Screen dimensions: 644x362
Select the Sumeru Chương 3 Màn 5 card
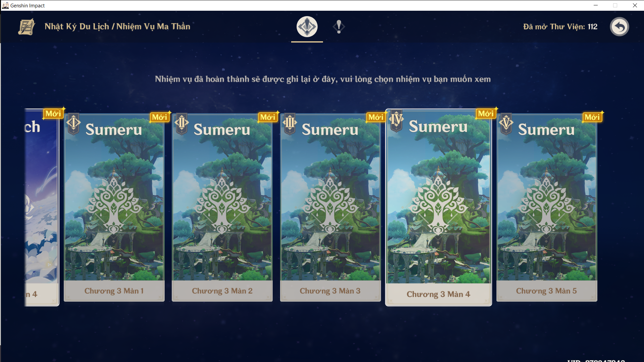point(547,207)
